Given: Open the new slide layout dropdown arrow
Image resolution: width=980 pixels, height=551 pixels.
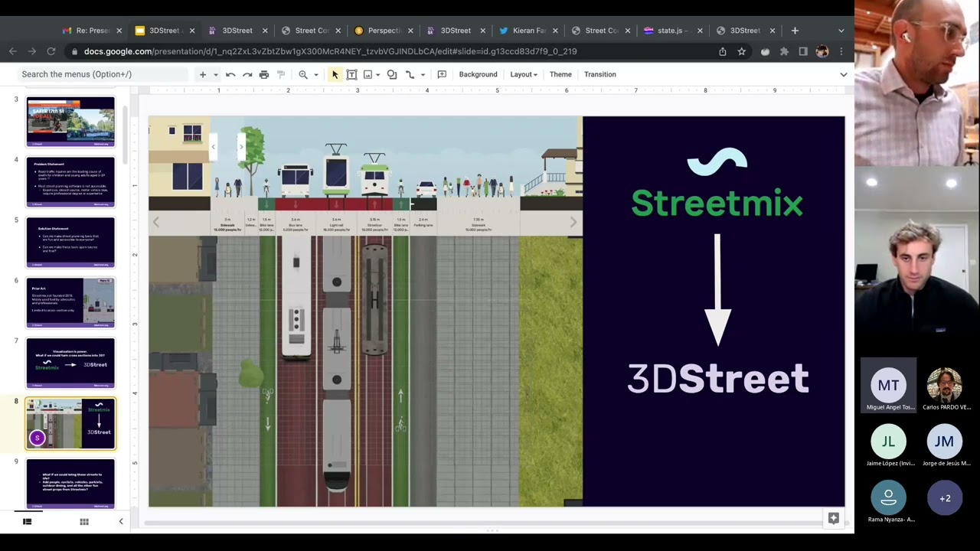Looking at the screenshot, I should [216, 75].
